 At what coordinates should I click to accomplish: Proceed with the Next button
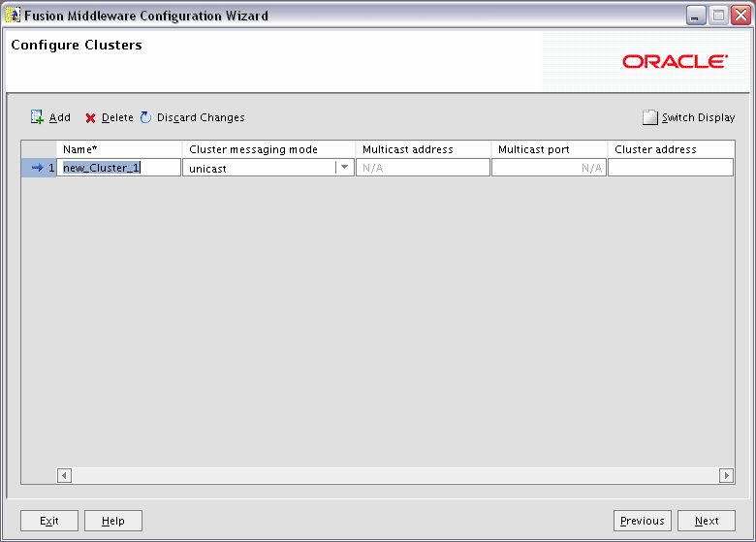(x=707, y=521)
